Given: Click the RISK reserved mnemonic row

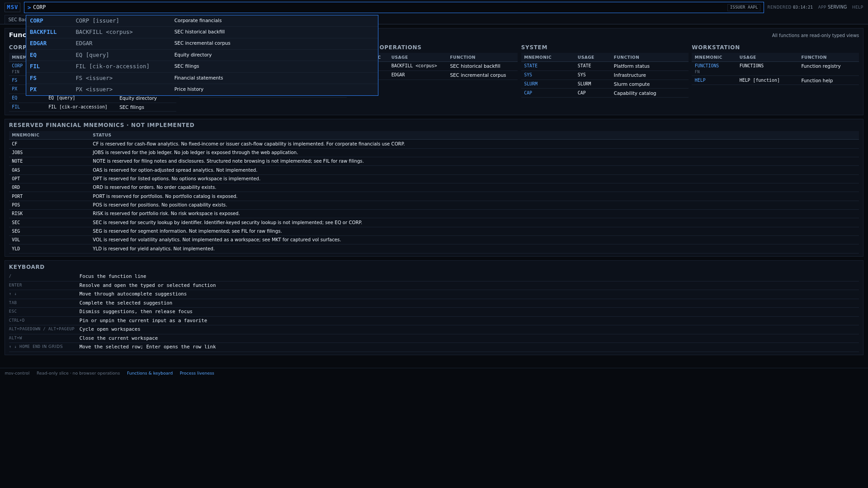Looking at the screenshot, I should (x=434, y=214).
